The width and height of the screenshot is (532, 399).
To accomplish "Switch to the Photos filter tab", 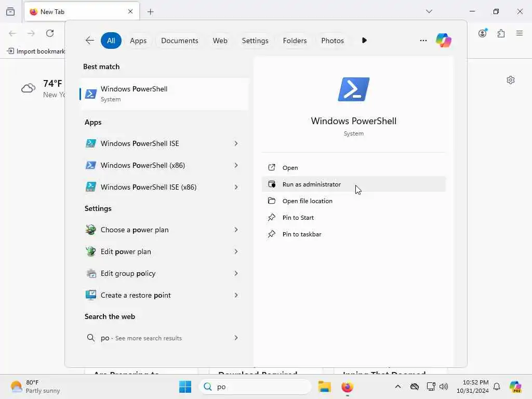I will pos(332,41).
